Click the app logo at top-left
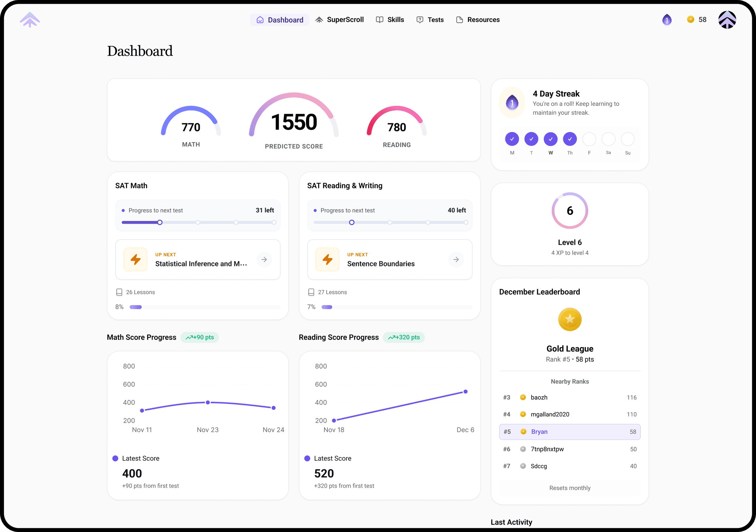The height and width of the screenshot is (532, 756). (x=30, y=20)
